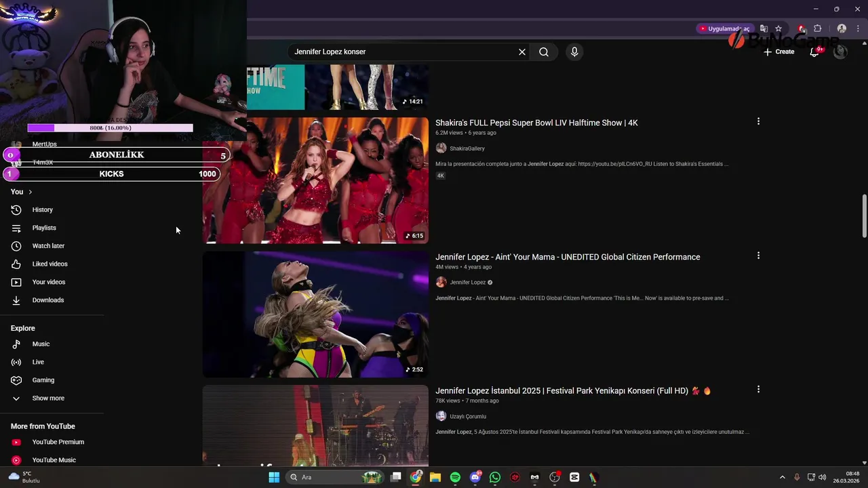Click the Liked videos thumbs-up icon
Screen dimensions: 868x488
tap(16, 264)
